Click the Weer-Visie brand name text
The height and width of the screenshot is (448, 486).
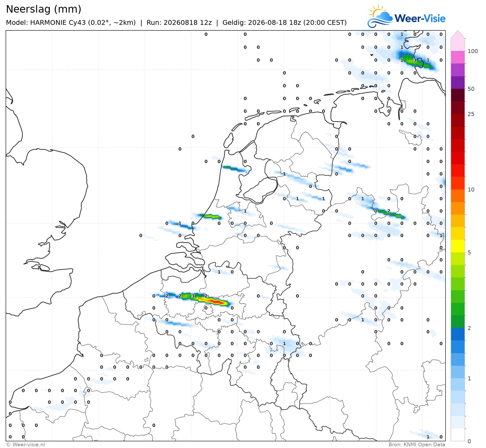click(x=420, y=18)
